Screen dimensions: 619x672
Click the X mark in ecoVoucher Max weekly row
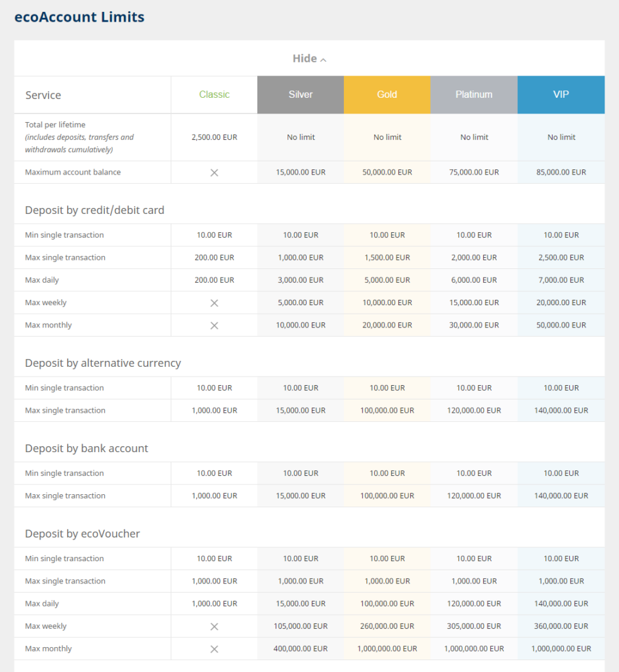pyautogui.click(x=215, y=627)
